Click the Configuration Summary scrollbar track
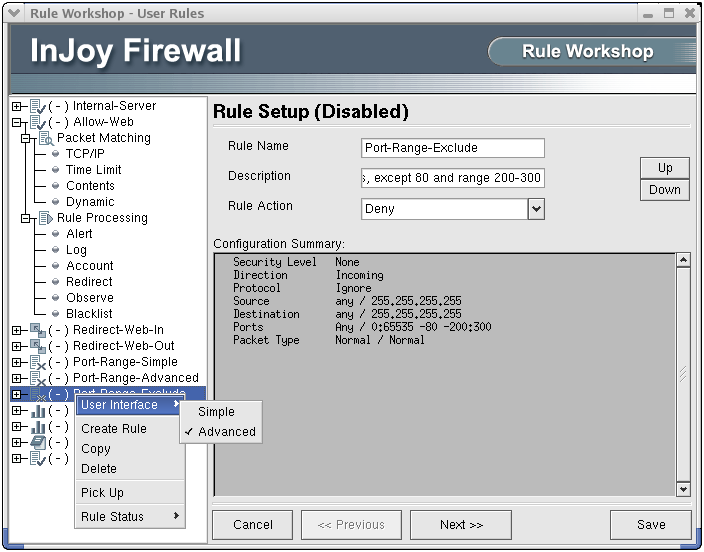The image size is (704, 552). 683,375
